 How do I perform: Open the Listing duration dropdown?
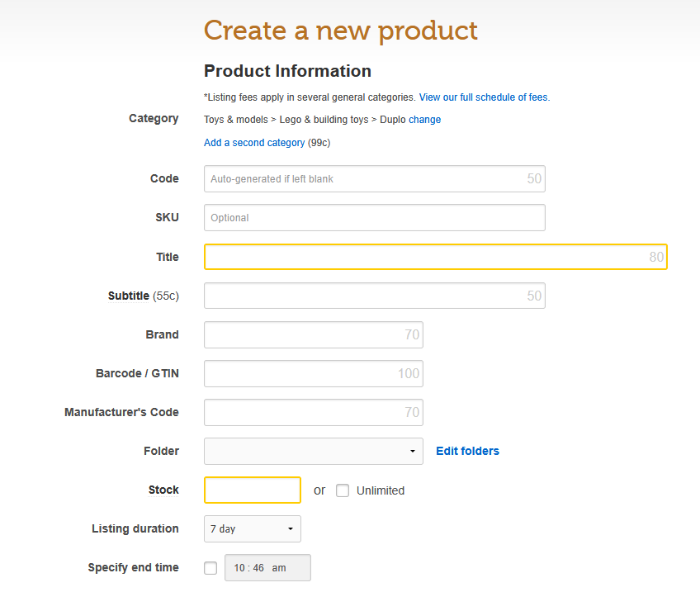252,528
